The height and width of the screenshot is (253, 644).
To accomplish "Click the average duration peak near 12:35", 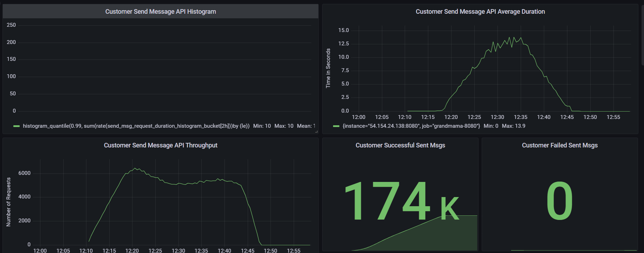I will point(521,38).
